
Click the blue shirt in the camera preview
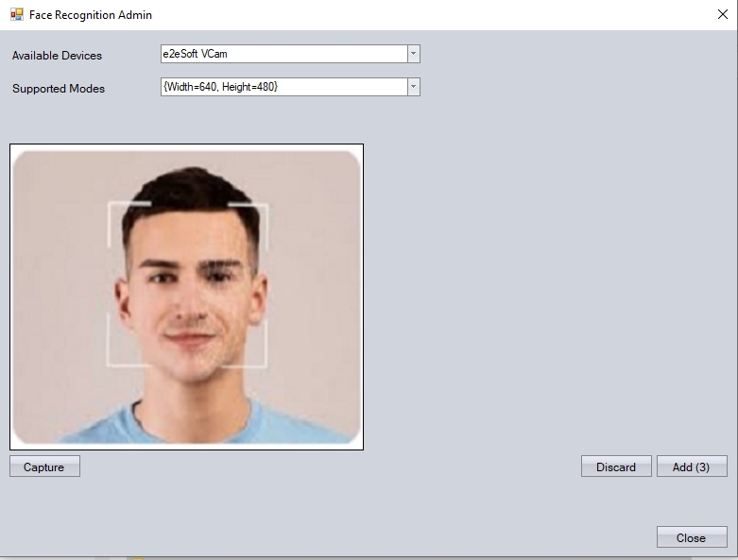[x=189, y=425]
